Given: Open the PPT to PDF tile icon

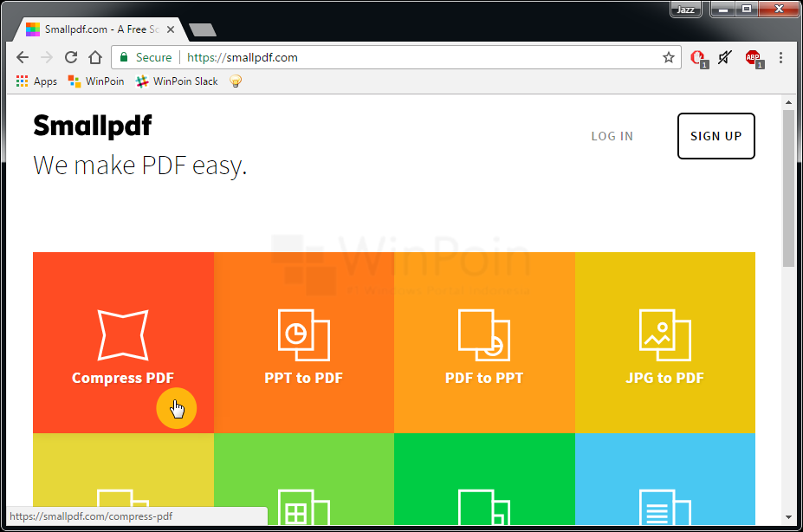Looking at the screenshot, I should (x=304, y=334).
